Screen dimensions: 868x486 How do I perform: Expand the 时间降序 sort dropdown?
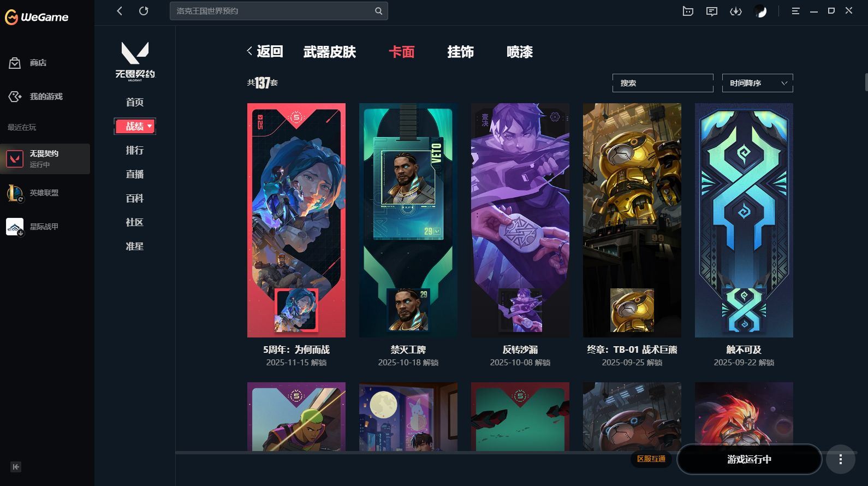[757, 83]
